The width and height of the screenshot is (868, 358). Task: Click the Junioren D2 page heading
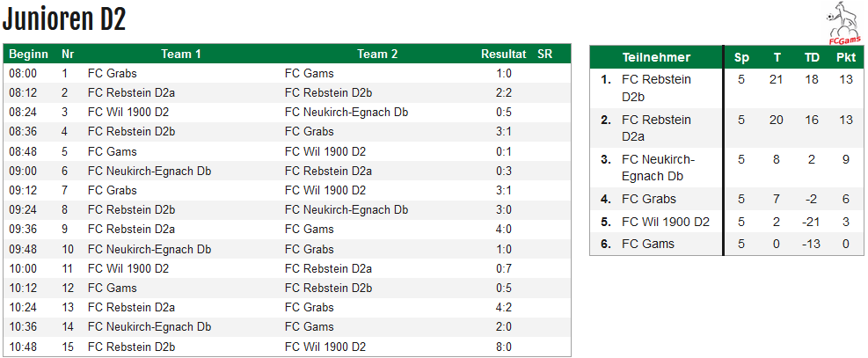64,20
